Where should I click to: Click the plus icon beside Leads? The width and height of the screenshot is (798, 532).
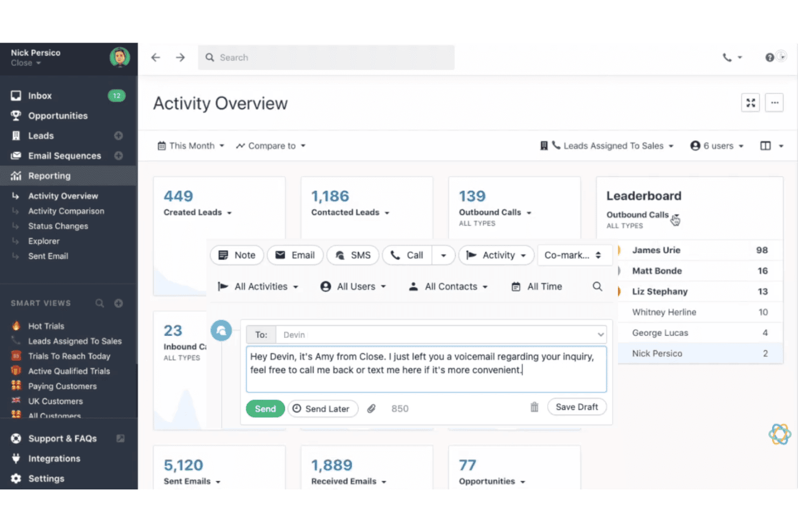[119, 136]
